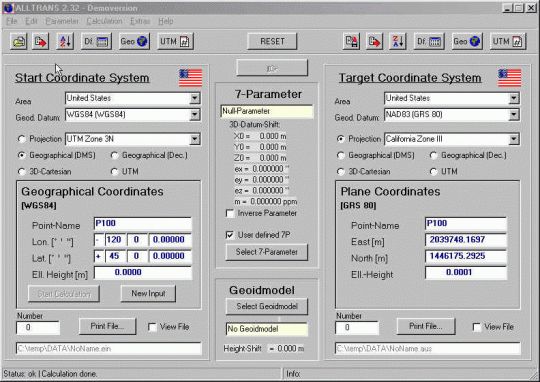Click target-side Print File button

426,326
